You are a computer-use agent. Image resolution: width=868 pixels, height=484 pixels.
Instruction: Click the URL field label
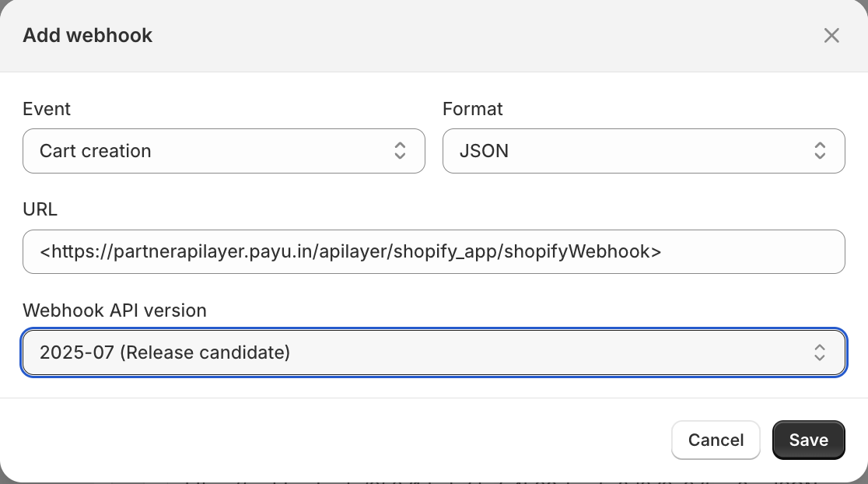pos(40,209)
